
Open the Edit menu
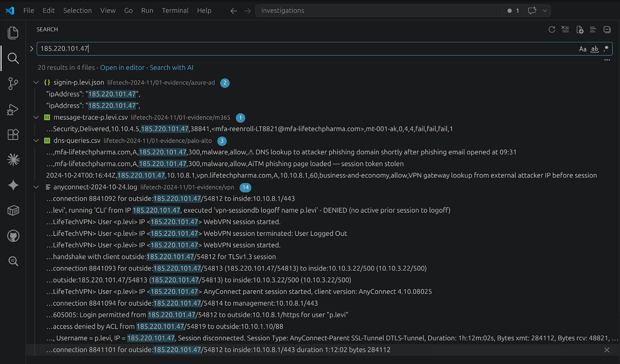(49, 11)
